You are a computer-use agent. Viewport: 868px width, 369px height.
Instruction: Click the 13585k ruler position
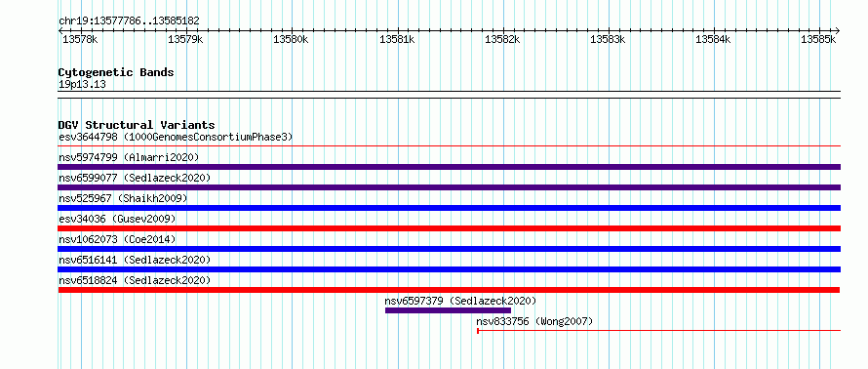click(818, 39)
